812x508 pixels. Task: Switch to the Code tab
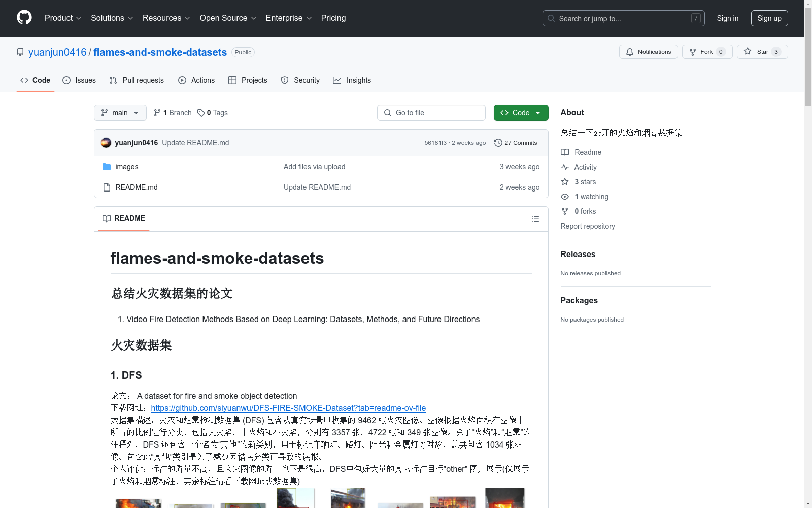35,80
